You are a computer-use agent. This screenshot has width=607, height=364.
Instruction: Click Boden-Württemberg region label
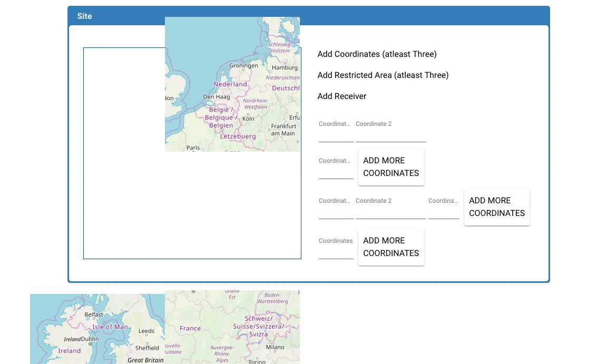pos(272,298)
